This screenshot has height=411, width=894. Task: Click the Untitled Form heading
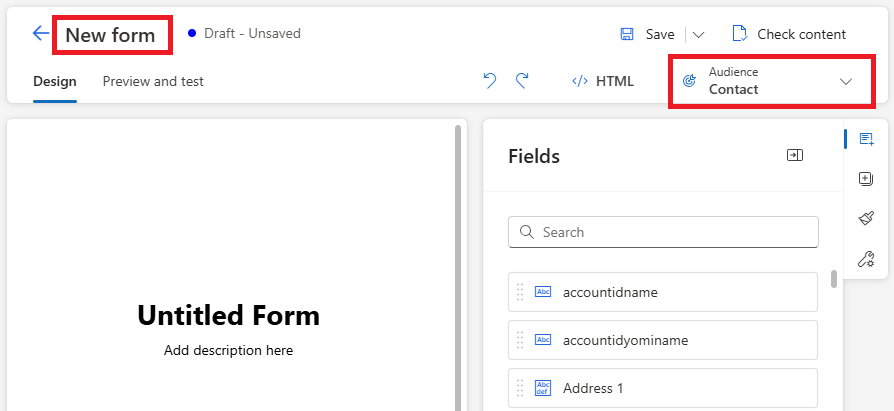[228, 316]
